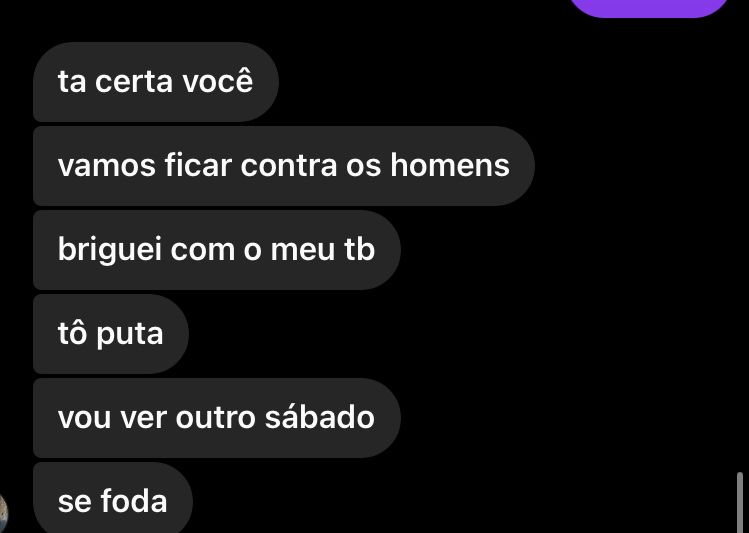Click the abbreviation "tb" in the third message
The image size is (749, 533).
(x=359, y=249)
